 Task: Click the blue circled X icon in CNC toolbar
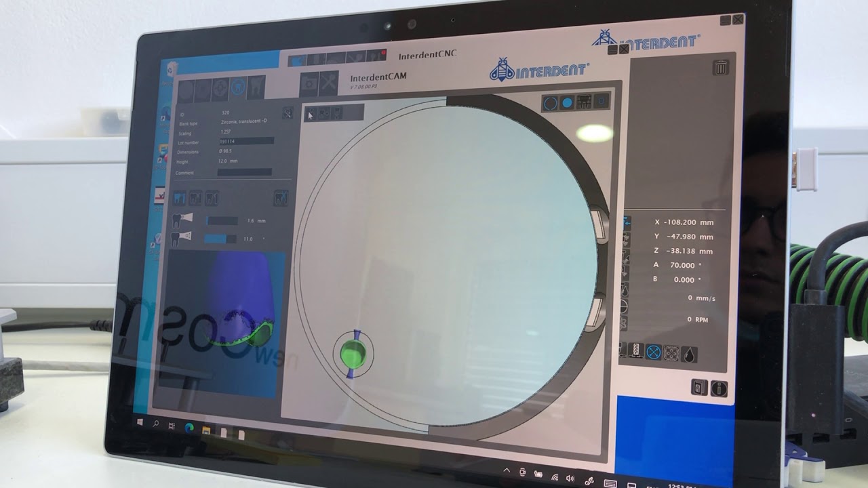(x=654, y=352)
